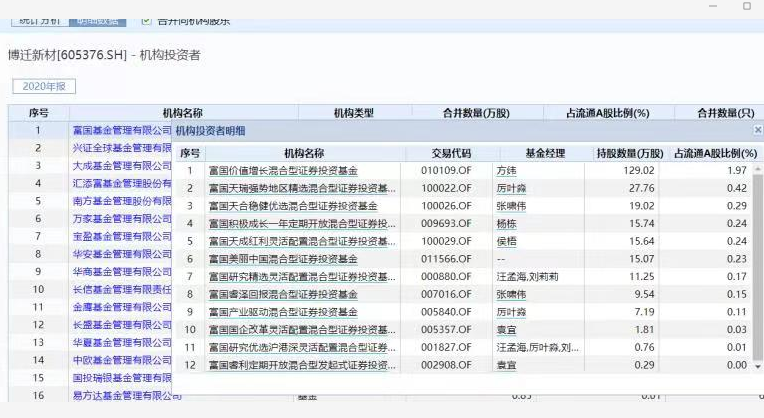
Task: Open fund 富国价值增长混合型证券投资基金
Action: [283, 171]
